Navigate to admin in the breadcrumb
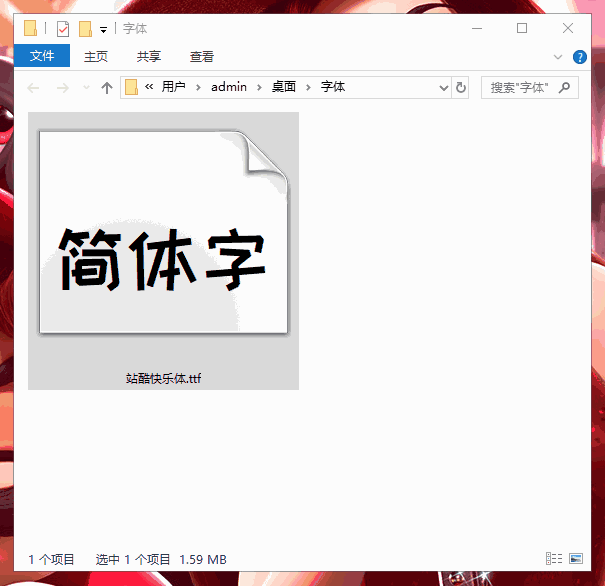The width and height of the screenshot is (605, 586). click(228, 88)
